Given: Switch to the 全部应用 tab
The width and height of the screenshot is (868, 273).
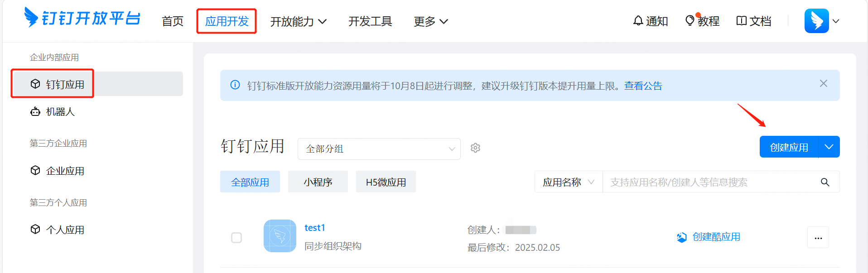Looking at the screenshot, I should click(250, 182).
